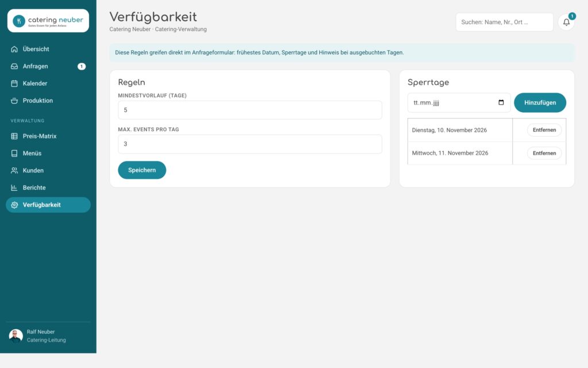
Task: Click the breadcrumb Catering Neuber · Catering-Verwaltung
Action: (x=158, y=29)
